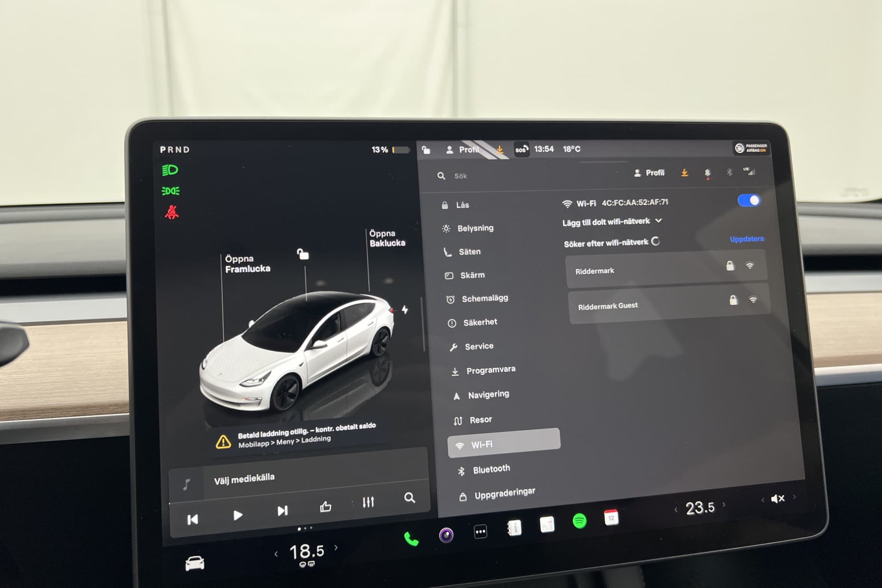Tap the charging bolt icon beside car
Viewport: 882px width, 588px height.
pos(405,310)
